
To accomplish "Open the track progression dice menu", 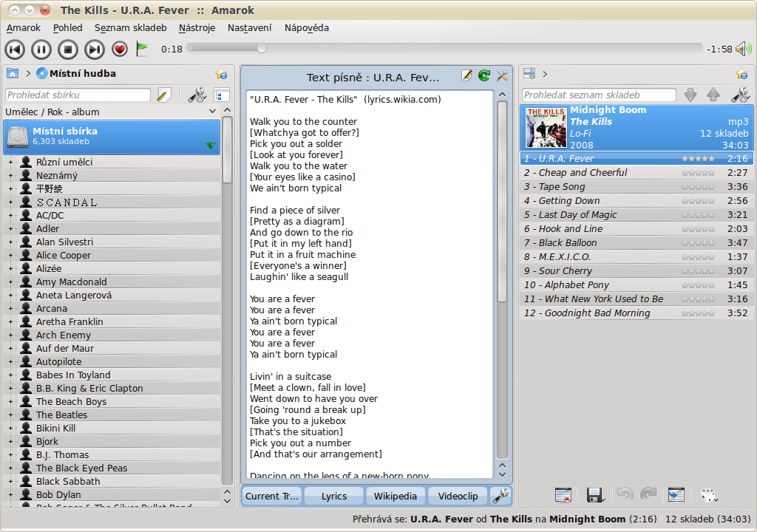I will tap(709, 495).
